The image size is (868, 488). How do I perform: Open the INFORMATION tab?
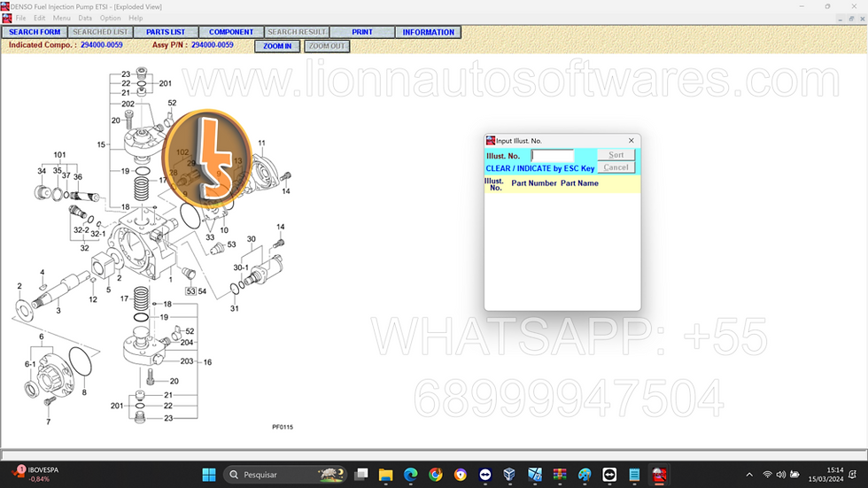pyautogui.click(x=428, y=32)
